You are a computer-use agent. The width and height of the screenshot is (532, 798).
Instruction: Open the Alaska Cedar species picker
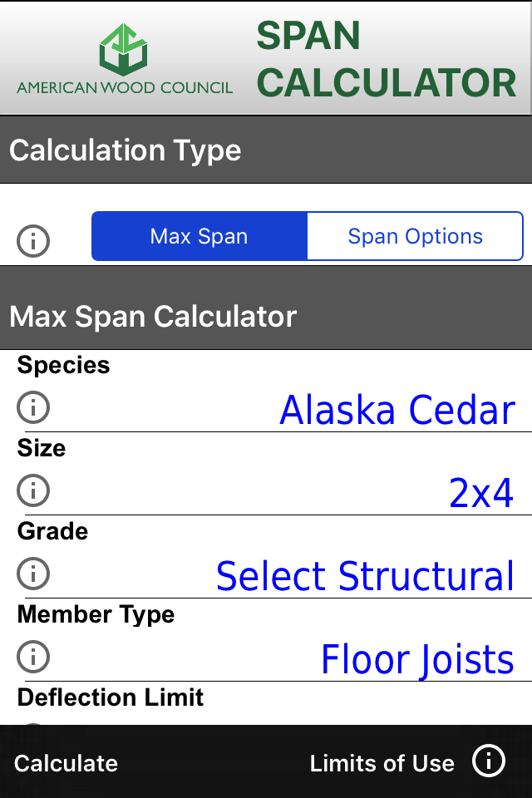[397, 411]
